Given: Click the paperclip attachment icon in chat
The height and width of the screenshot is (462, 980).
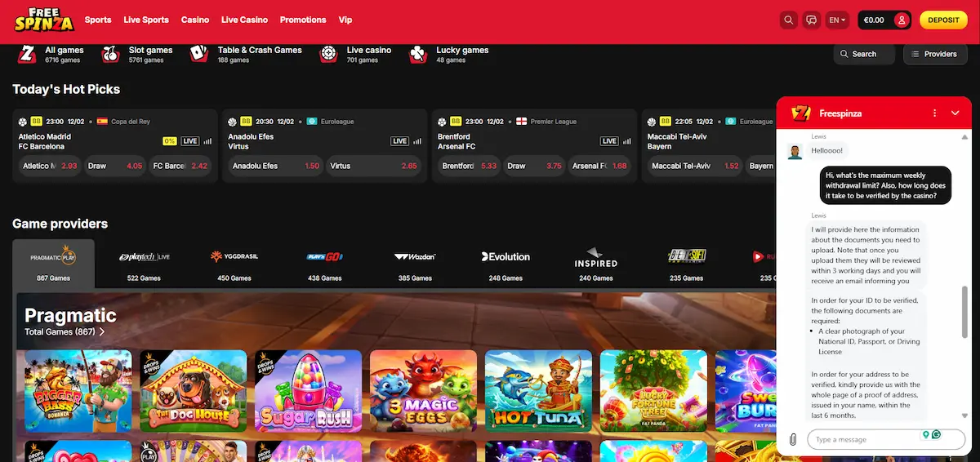Looking at the screenshot, I should [x=792, y=439].
